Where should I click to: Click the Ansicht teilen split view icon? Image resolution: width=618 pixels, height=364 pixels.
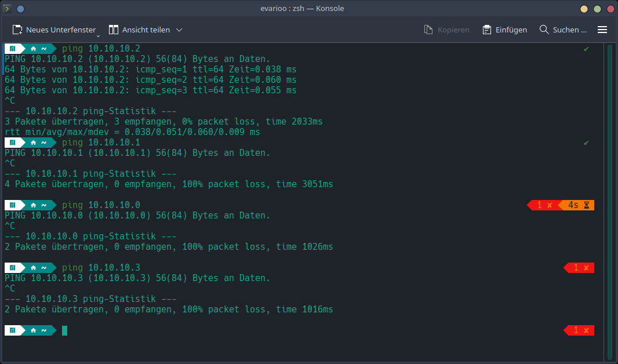click(x=114, y=30)
